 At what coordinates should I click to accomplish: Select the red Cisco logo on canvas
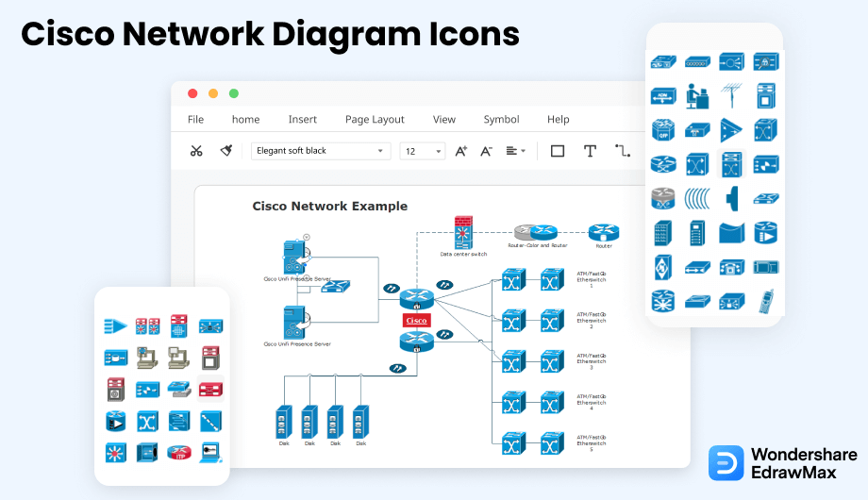[416, 321]
